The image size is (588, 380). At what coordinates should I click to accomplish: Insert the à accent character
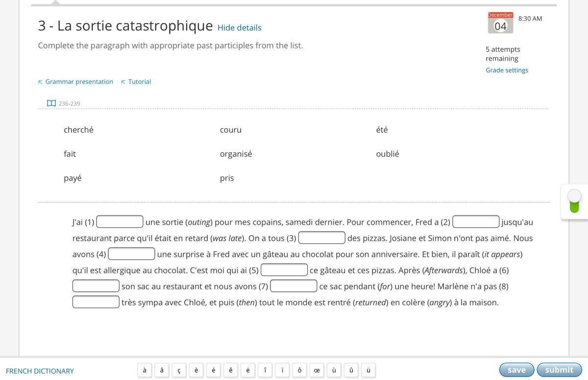[x=145, y=370]
